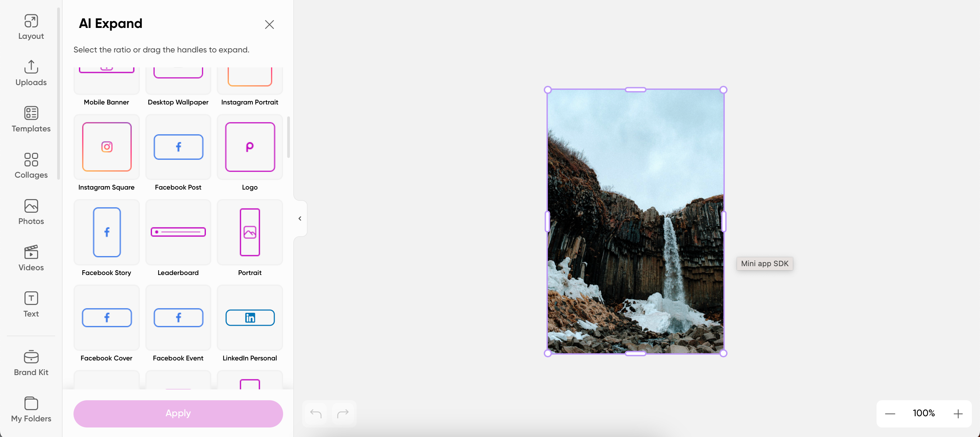Open the Layout panel
980x437 pixels.
coord(31,27)
